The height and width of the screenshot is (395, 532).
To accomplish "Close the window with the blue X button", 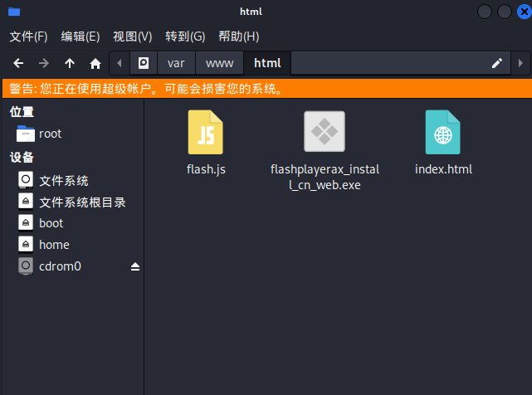I will [525, 12].
